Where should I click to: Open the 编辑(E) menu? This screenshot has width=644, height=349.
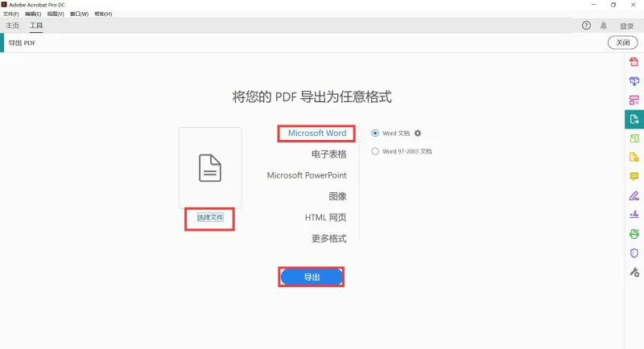(33, 14)
